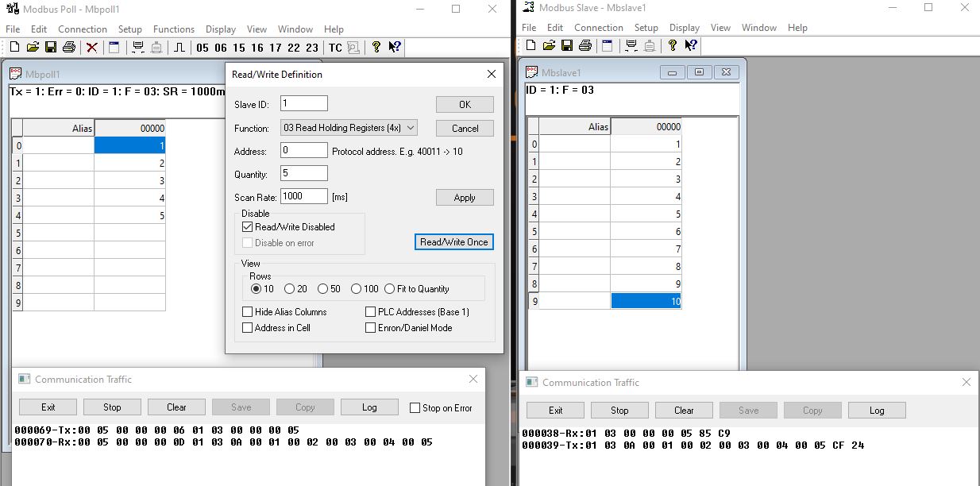The height and width of the screenshot is (486, 980).
Task: Open the View menu in Modbus Slave
Action: [720, 28]
